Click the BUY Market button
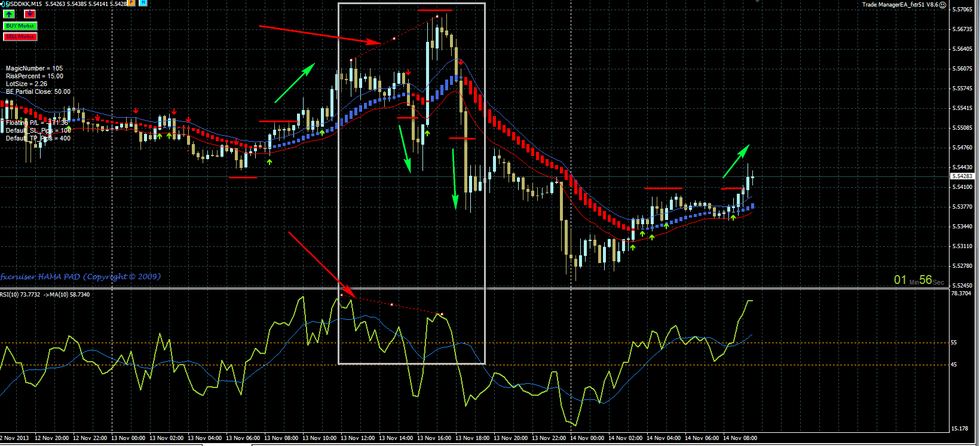Screen dimensions: 980x446 click(x=20, y=26)
